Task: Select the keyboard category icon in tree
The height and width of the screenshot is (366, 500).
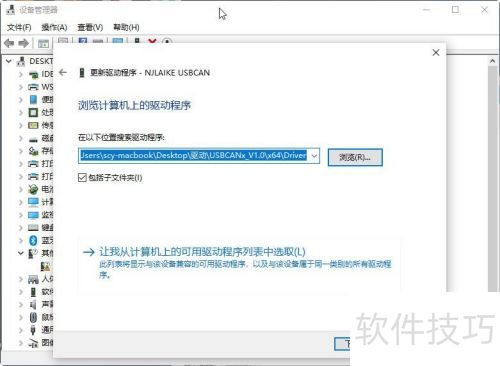Action: click(x=33, y=228)
